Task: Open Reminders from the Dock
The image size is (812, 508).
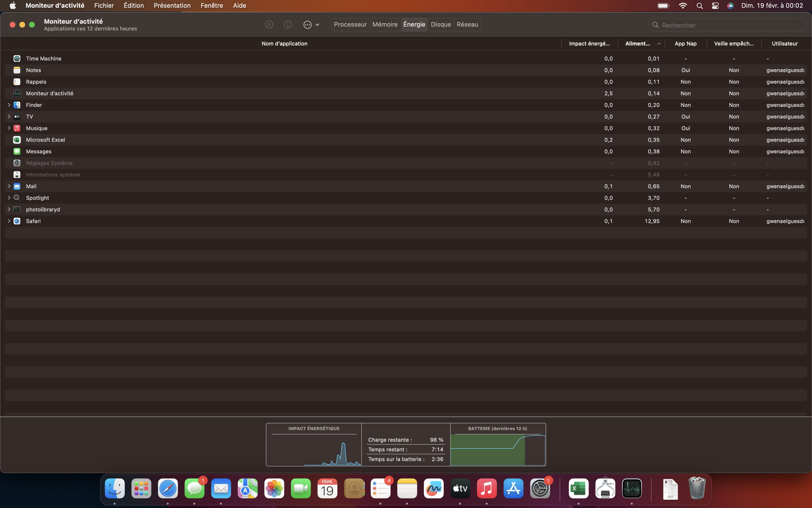Action: pyautogui.click(x=380, y=488)
